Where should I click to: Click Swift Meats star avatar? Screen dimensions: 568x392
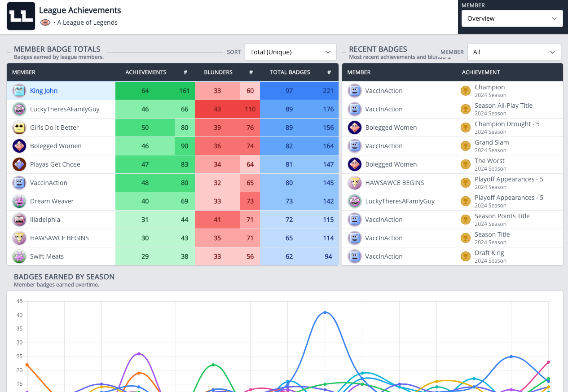click(19, 256)
